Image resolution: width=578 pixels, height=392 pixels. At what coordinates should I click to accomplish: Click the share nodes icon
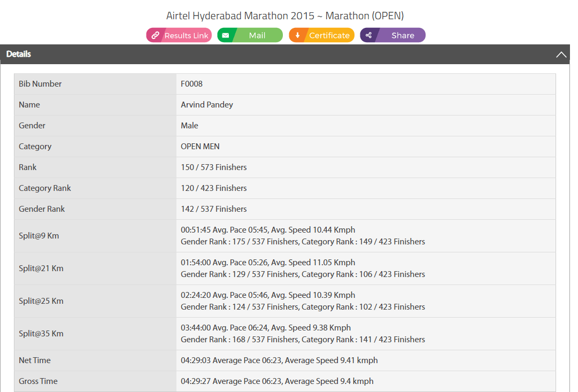tap(368, 35)
